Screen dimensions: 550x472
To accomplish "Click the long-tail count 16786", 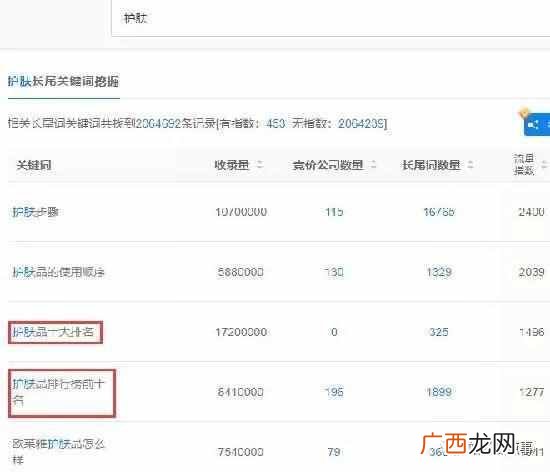I will pyautogui.click(x=439, y=212).
